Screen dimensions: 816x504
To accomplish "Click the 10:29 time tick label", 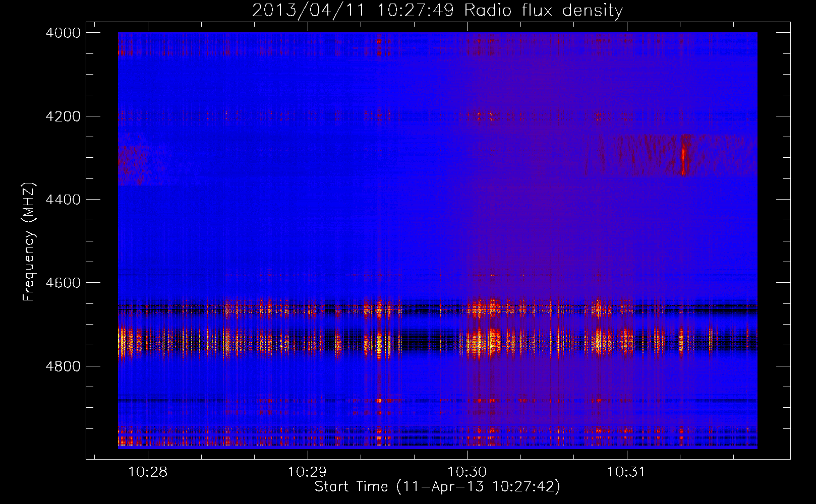I will (x=307, y=472).
